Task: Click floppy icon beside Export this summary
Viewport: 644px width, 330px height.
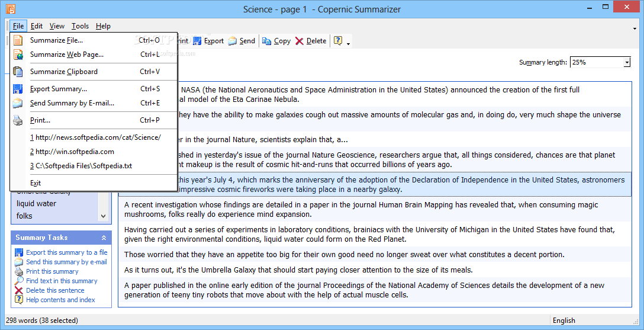Action: (x=19, y=252)
